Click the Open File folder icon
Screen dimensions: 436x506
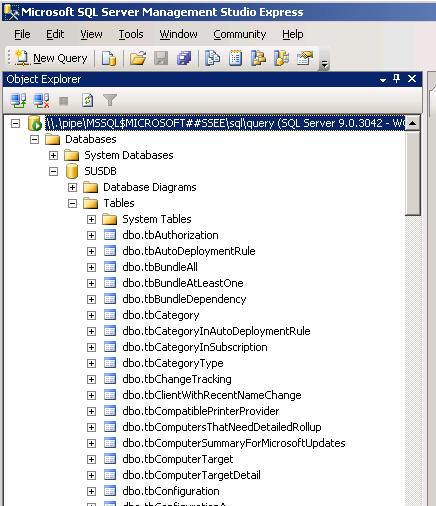point(138,58)
